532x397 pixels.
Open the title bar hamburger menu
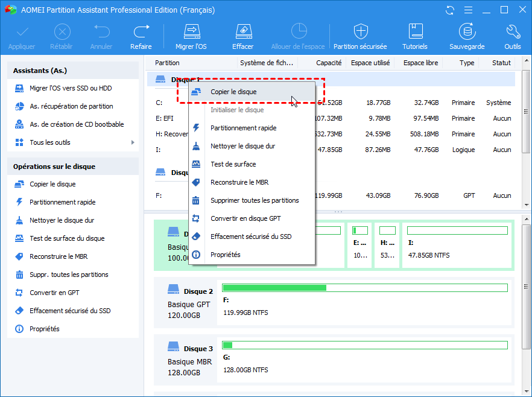(x=468, y=10)
